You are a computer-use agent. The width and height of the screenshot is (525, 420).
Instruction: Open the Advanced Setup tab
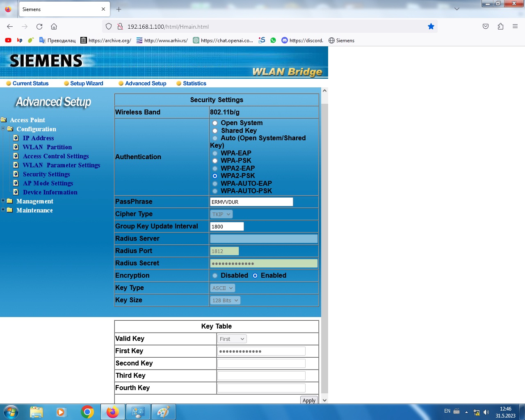[x=142, y=83]
